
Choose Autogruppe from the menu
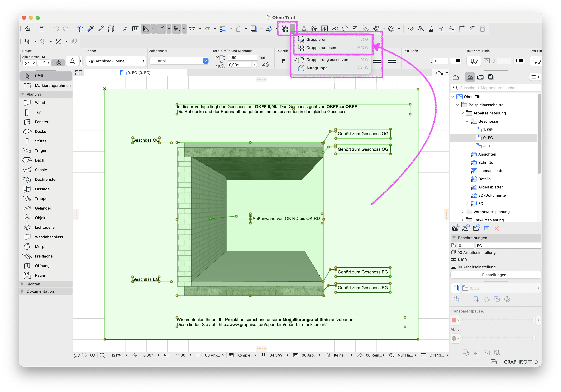click(331, 68)
